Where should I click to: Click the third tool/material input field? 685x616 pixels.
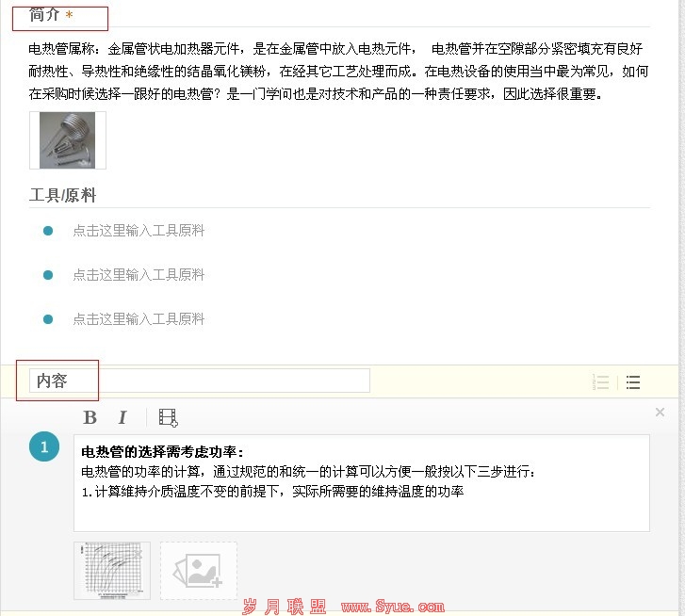pyautogui.click(x=139, y=319)
